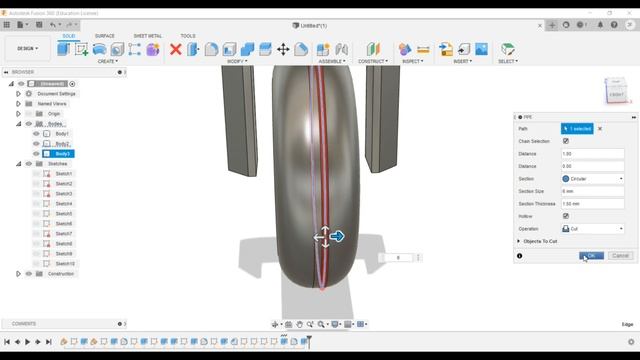Expand the Named Views node
This screenshot has height=360, width=640.
(x=18, y=104)
